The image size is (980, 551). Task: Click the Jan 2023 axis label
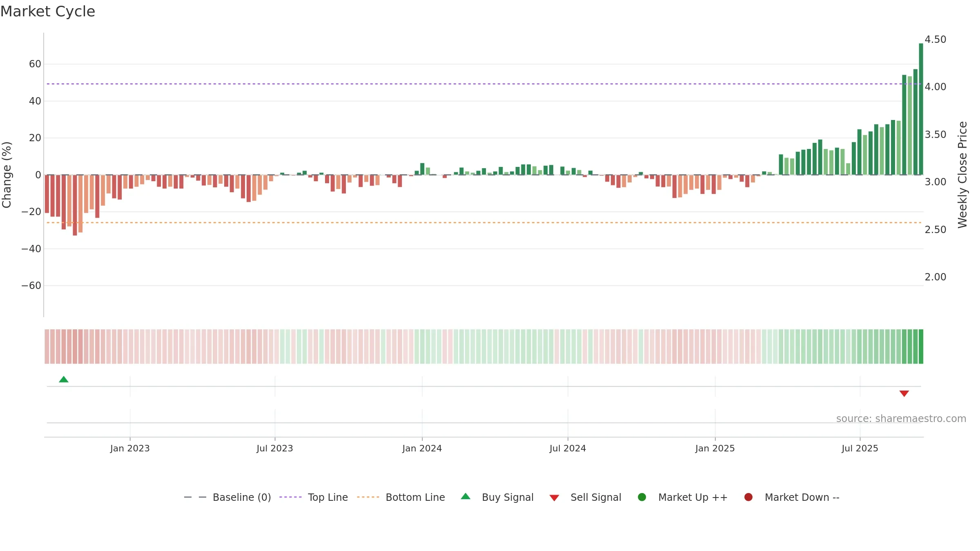(x=130, y=449)
